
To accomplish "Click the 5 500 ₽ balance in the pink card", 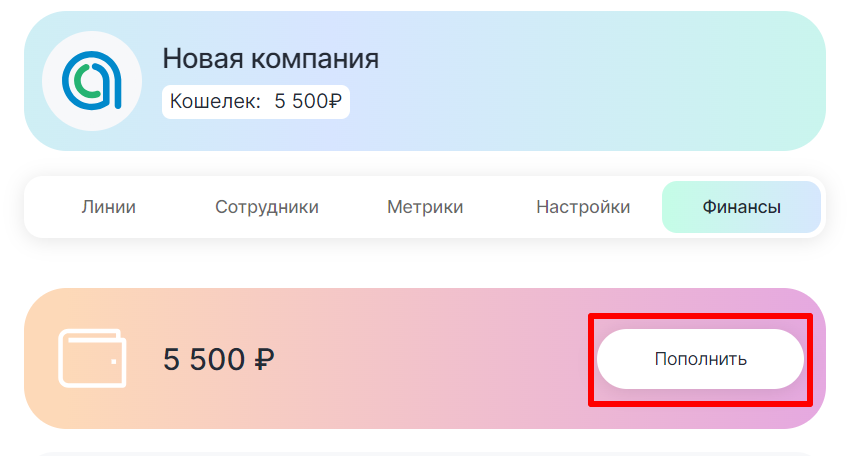I will (x=218, y=358).
